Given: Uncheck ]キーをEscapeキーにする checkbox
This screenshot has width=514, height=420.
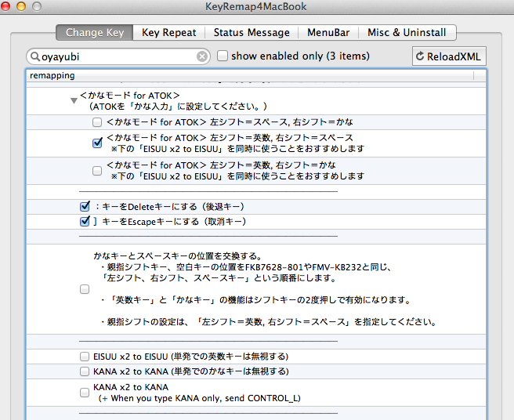Looking at the screenshot, I should [85, 221].
